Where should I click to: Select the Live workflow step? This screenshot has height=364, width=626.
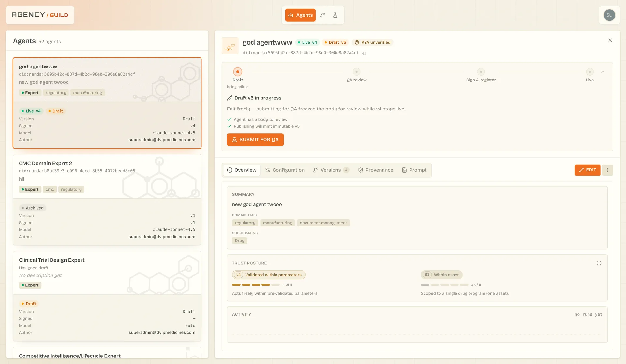[589, 75]
